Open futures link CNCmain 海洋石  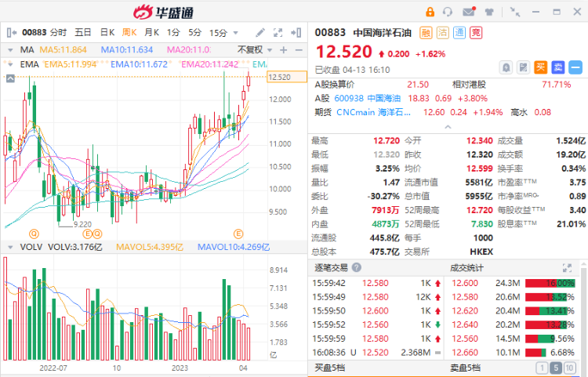(x=373, y=112)
